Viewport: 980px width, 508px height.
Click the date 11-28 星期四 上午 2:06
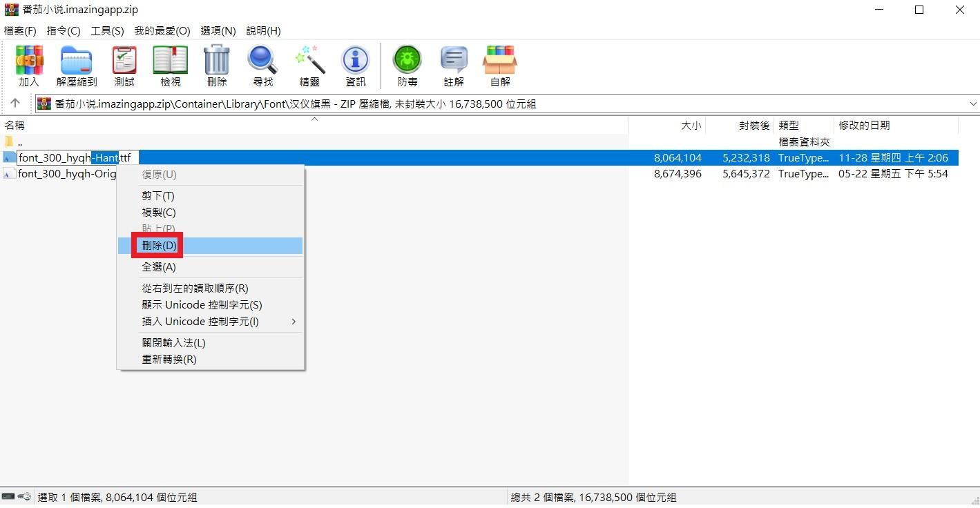click(893, 158)
